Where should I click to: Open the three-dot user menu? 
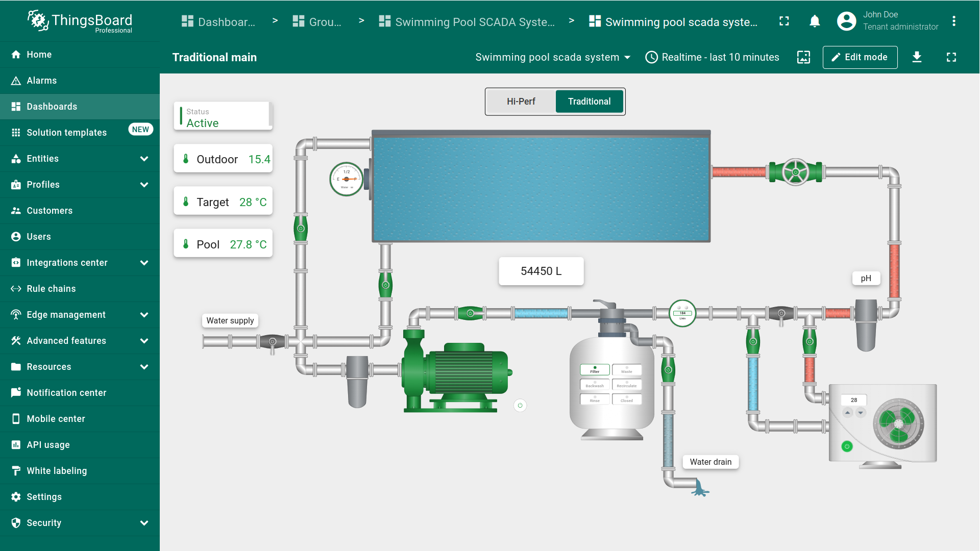click(953, 21)
